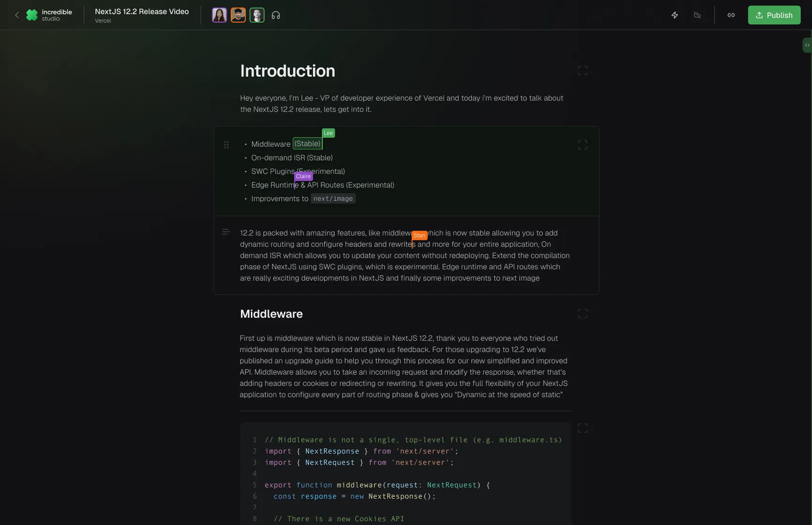Click the Middleware section heading
Image resolution: width=812 pixels, height=525 pixels.
click(271, 314)
